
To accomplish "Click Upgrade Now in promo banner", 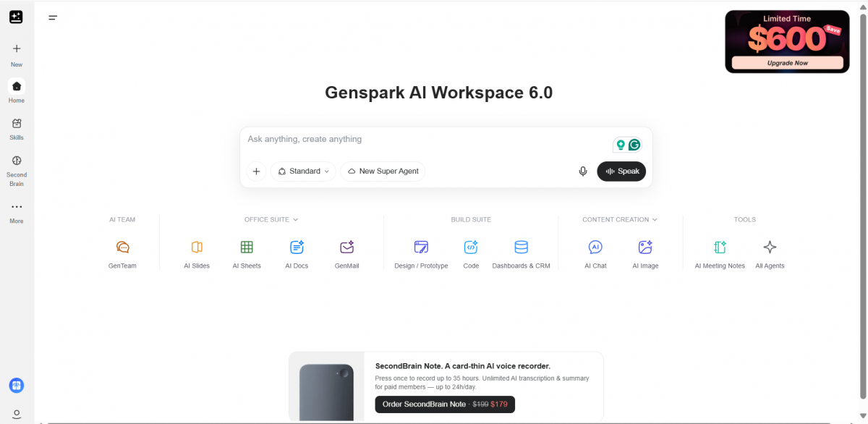I will click(x=787, y=63).
